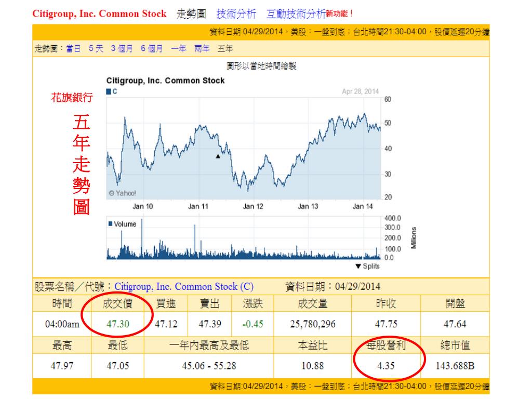
Task: Click the red Citigroup, Inc. Common Stock title
Action: click(x=99, y=14)
